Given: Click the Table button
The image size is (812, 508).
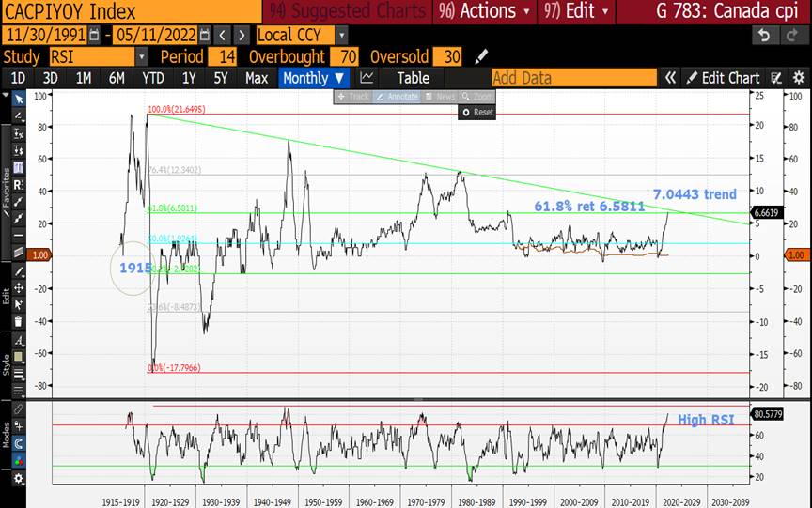Looking at the screenshot, I should [x=414, y=78].
